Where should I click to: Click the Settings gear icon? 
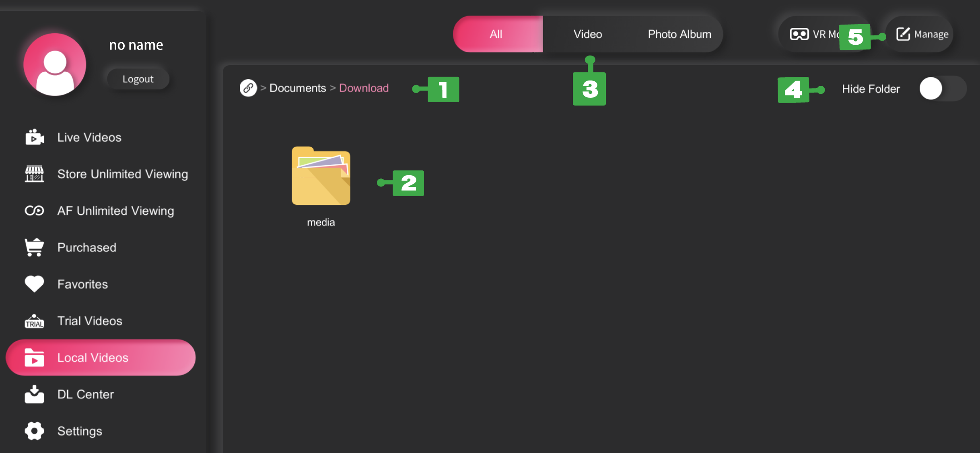tap(34, 431)
